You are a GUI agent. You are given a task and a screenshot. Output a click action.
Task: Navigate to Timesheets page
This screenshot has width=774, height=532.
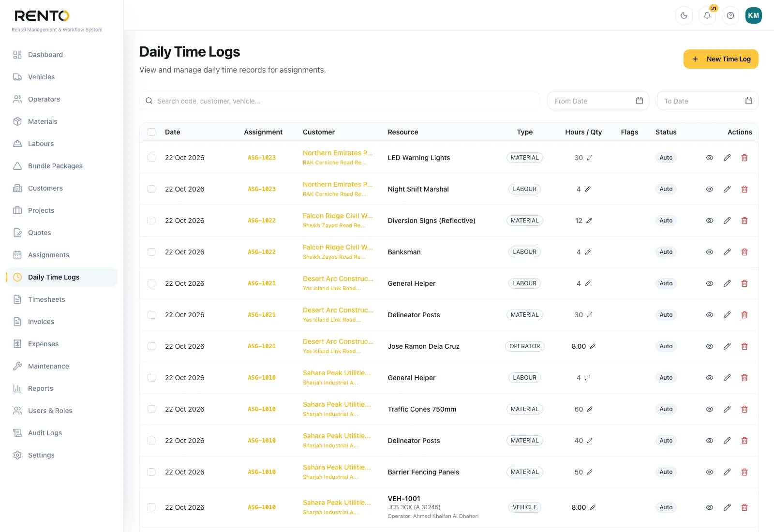tap(62, 299)
